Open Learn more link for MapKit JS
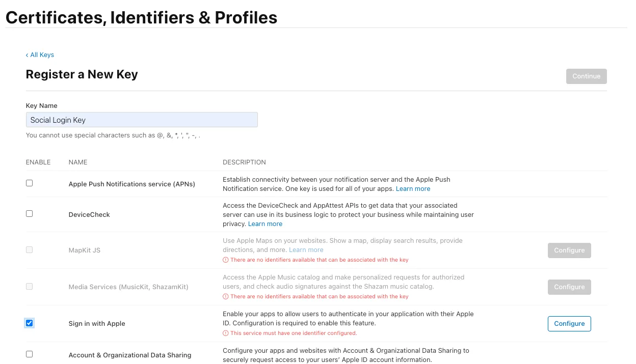 (x=306, y=249)
